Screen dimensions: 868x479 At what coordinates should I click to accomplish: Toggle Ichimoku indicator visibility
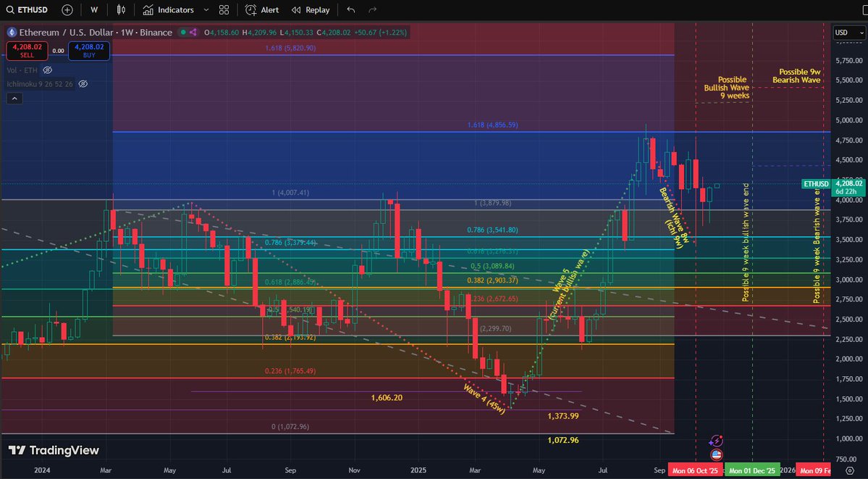coord(83,84)
